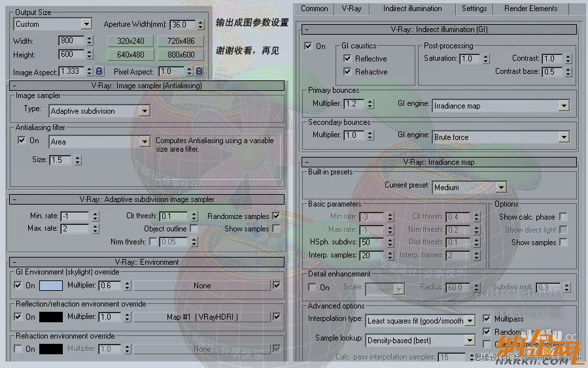588x368 pixels.
Task: Click the HSph. subdivs value field
Action: [x=372, y=243]
